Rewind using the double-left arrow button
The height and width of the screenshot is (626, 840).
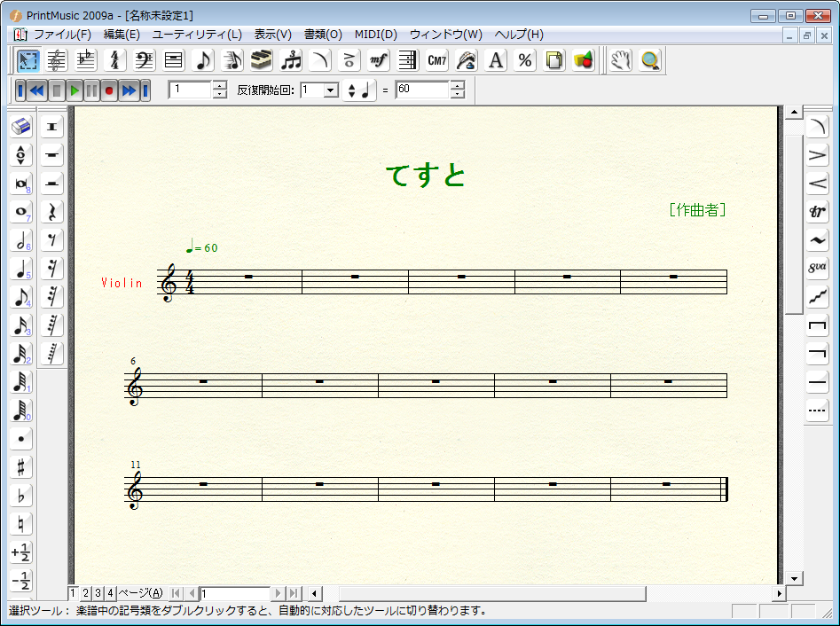pos(37,90)
